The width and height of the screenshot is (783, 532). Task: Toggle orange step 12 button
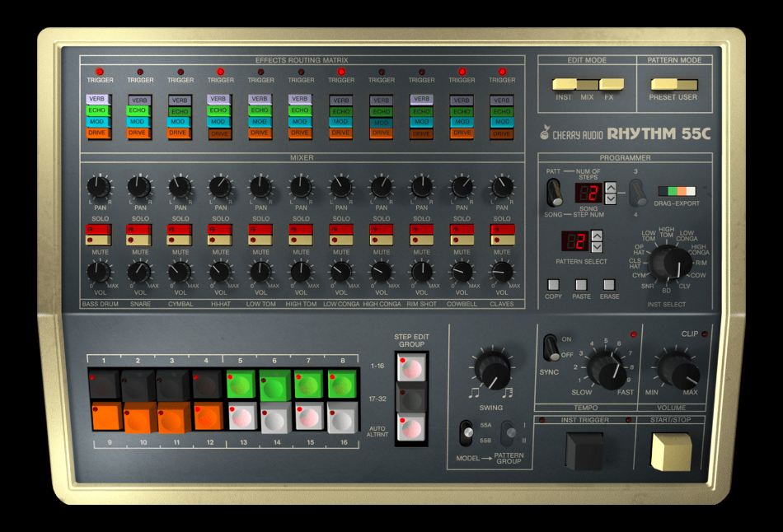pyautogui.click(x=209, y=417)
